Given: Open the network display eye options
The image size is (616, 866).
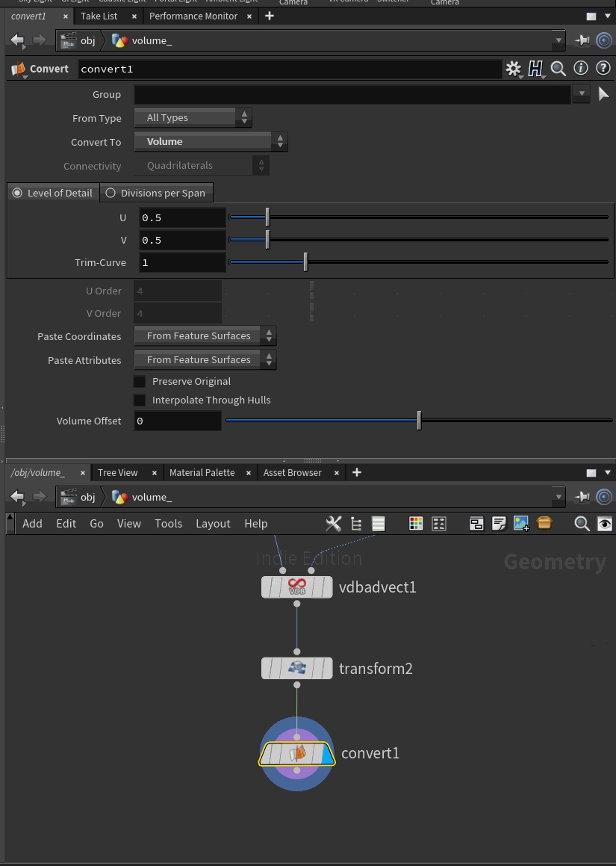Looking at the screenshot, I should (605, 524).
